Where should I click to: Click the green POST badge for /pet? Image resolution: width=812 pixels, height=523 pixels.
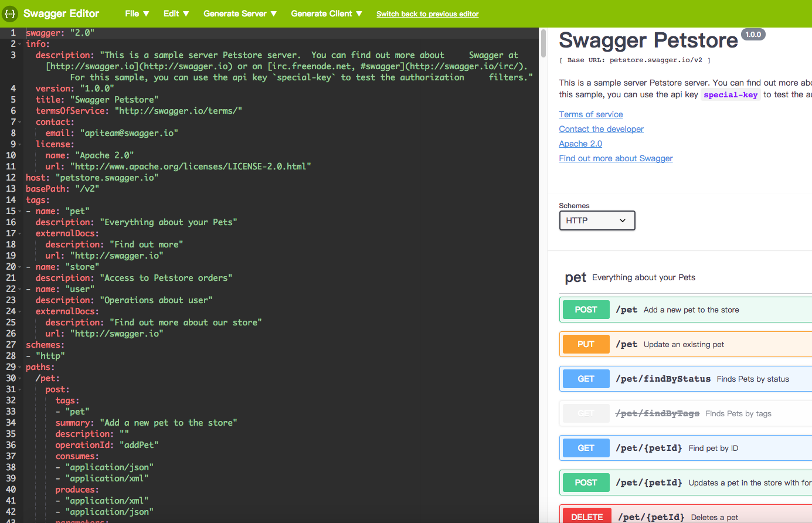tap(586, 310)
